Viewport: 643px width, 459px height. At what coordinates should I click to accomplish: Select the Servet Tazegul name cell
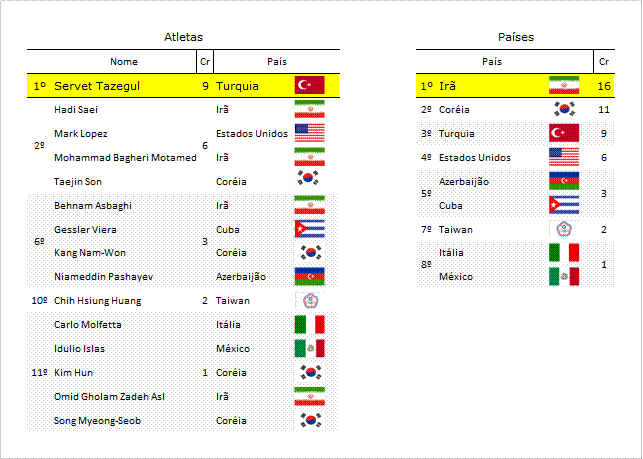(97, 86)
